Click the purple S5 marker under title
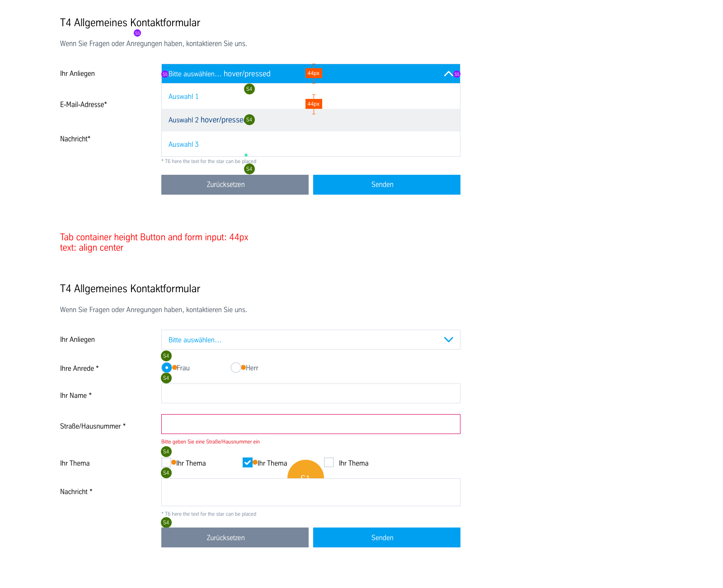The height and width of the screenshot is (588, 723). click(137, 33)
